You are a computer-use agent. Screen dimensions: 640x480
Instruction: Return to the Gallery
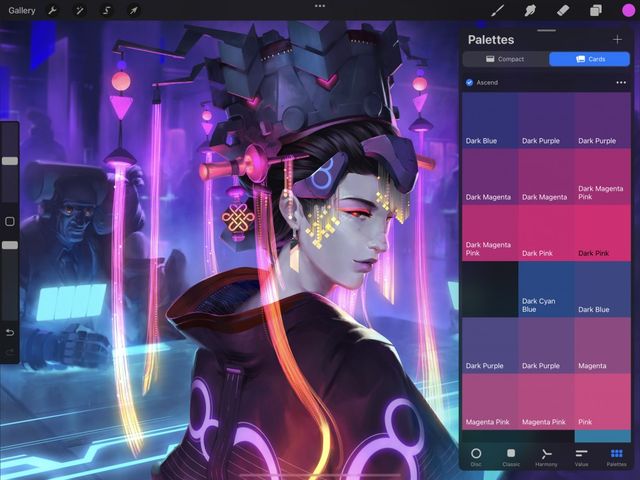coord(22,10)
